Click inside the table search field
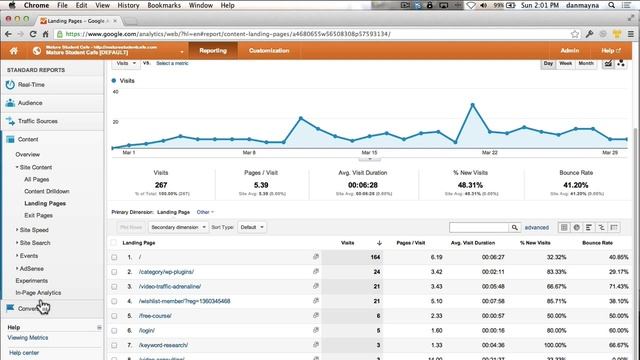The image size is (640, 360). pos(479,227)
